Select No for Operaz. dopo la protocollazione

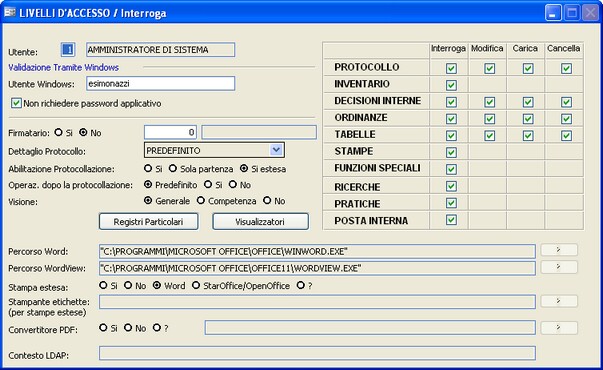point(233,185)
